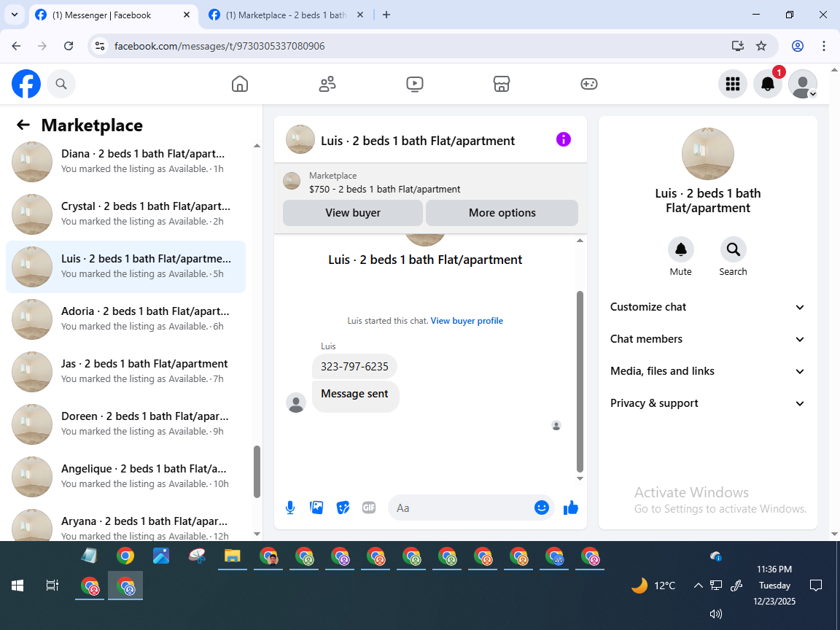Open the tab search dropdown arrow
Viewport: 840px width, 630px height.
coord(15,15)
